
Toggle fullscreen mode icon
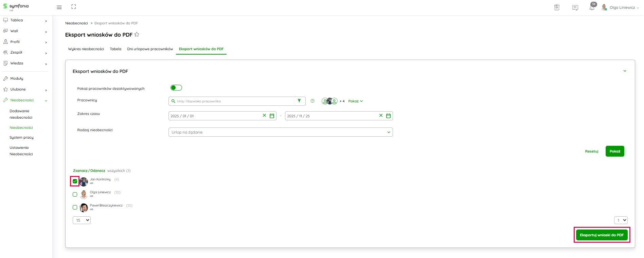tap(74, 7)
